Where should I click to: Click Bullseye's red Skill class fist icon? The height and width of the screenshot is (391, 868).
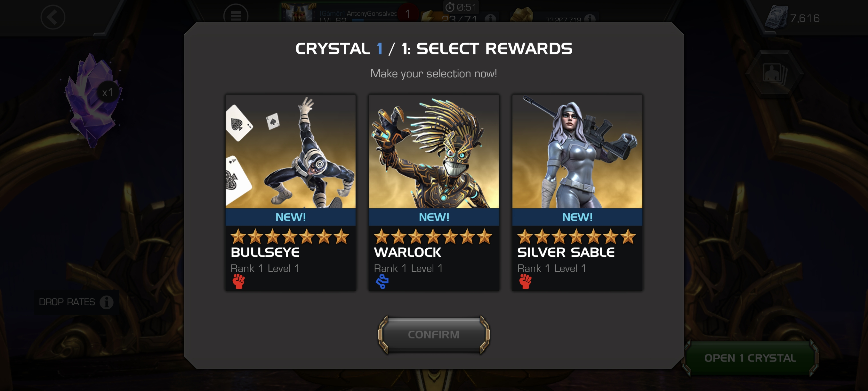pyautogui.click(x=238, y=281)
